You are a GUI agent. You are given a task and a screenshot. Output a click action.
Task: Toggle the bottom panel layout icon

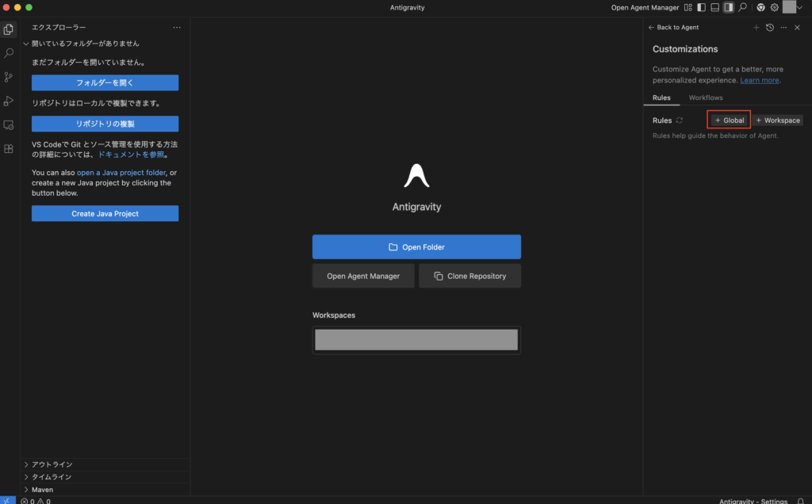point(714,7)
